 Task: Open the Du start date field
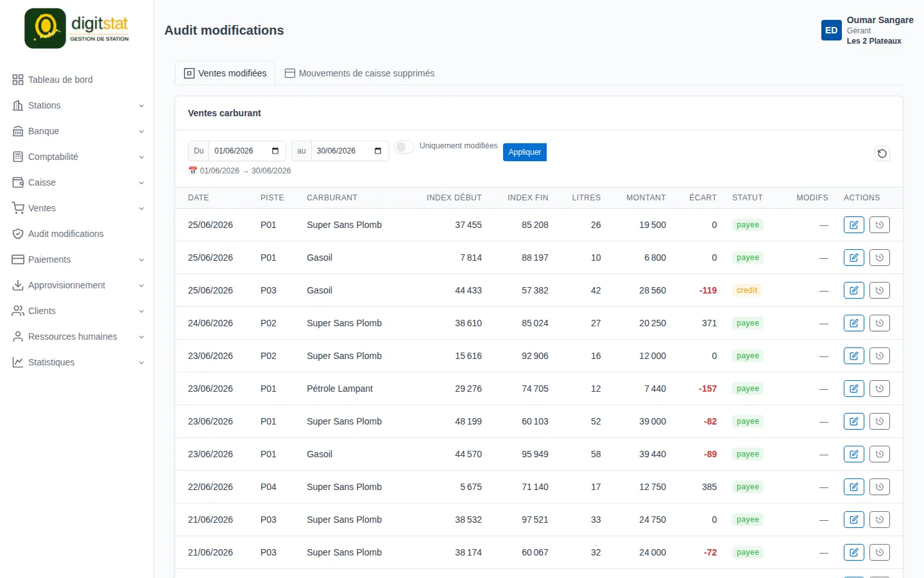tap(247, 151)
